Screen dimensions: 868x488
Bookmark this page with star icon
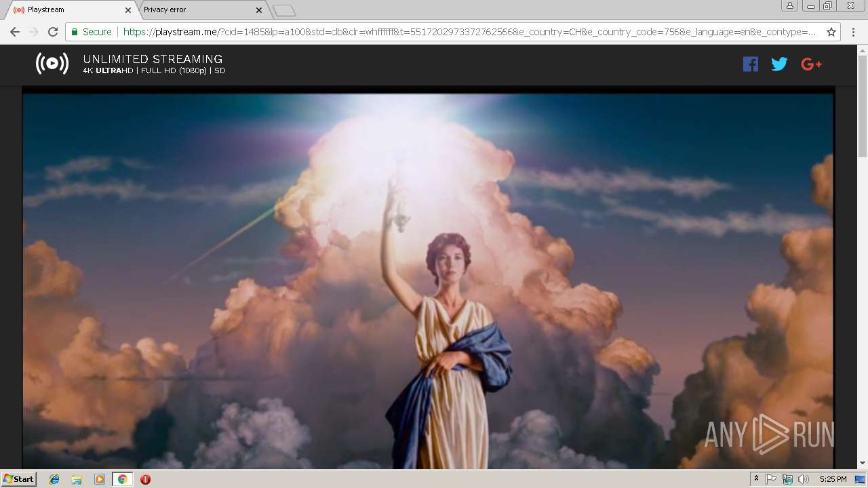click(831, 32)
